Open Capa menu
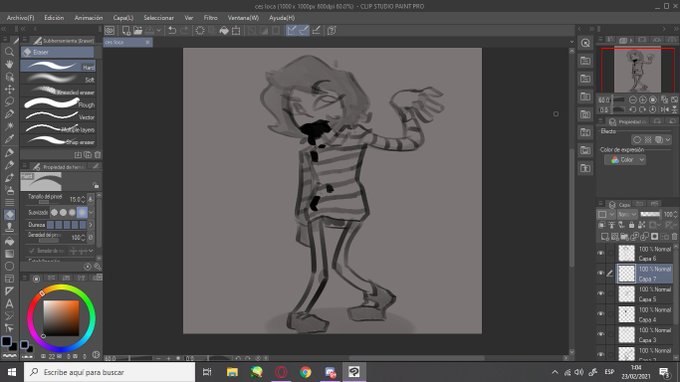This screenshot has width=680, height=382. [x=123, y=18]
